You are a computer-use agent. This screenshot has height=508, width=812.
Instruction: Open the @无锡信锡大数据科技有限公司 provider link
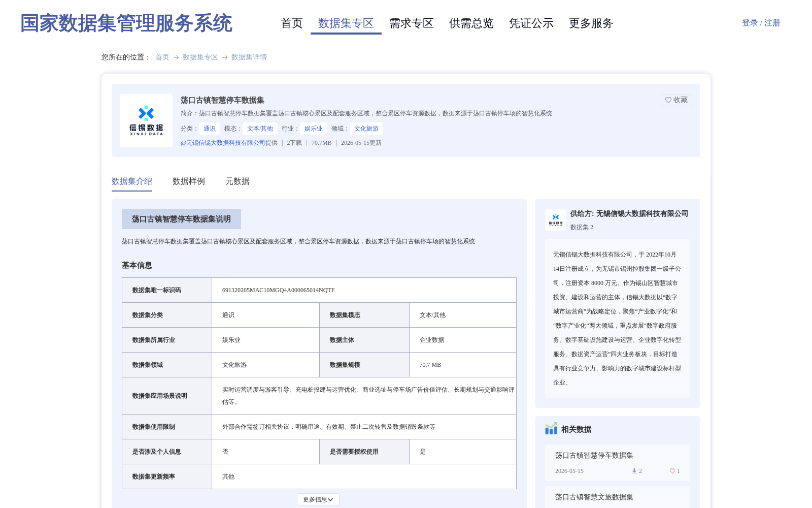223,143
